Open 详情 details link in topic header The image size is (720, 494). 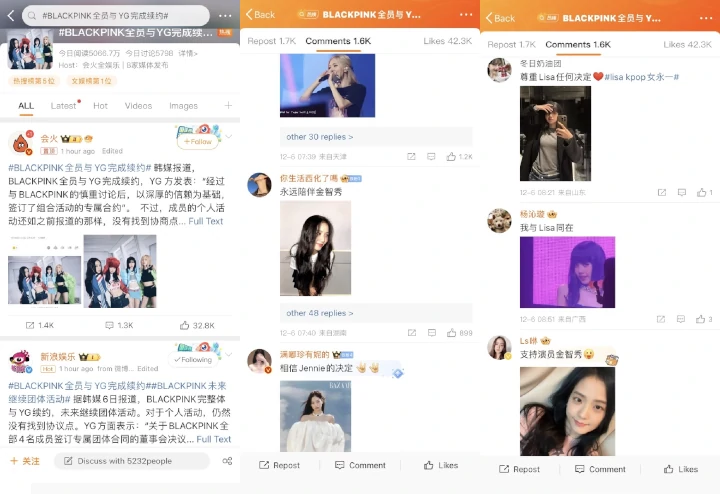188,53
